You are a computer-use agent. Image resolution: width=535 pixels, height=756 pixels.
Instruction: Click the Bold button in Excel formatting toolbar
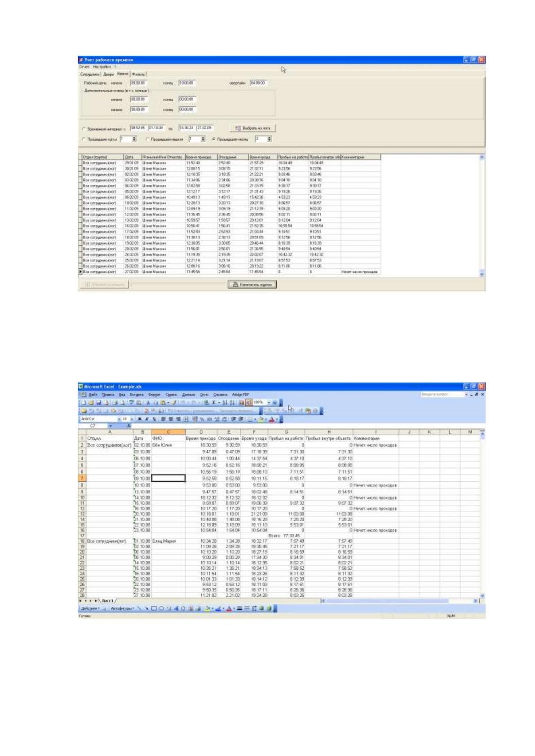pyautogui.click(x=138, y=419)
